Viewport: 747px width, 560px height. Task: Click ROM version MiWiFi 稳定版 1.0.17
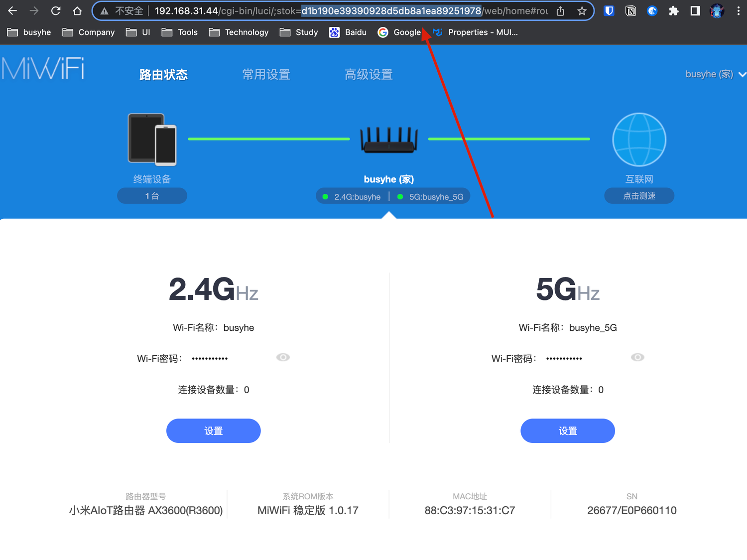pyautogui.click(x=308, y=510)
